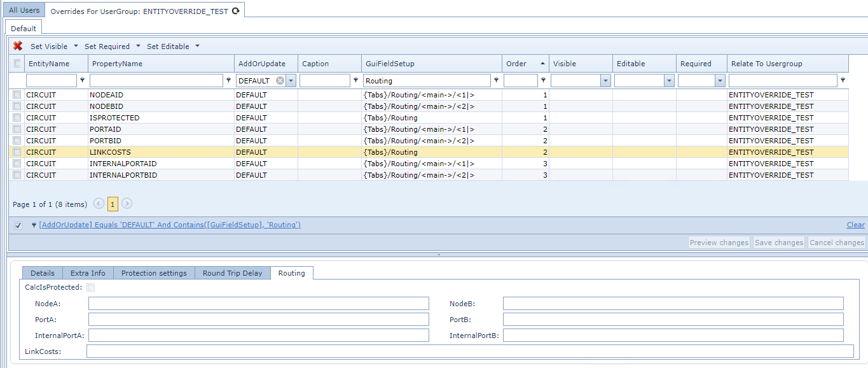868x368 pixels.
Task: Open the All Users tab
Action: (24, 10)
